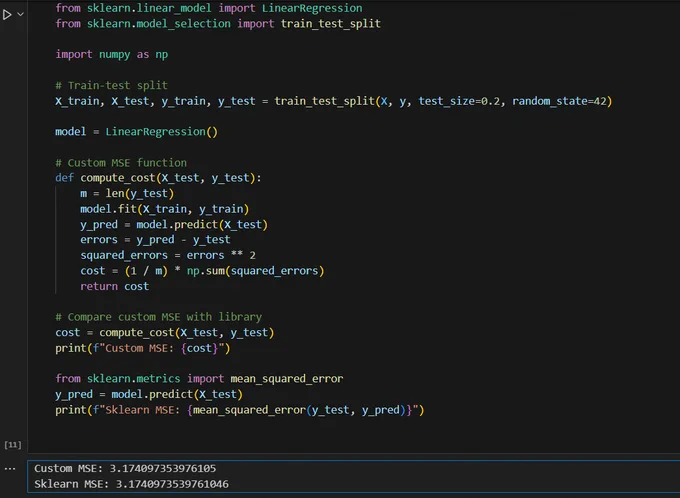Image resolution: width=680 pixels, height=498 pixels.
Task: Place cursor in 'import numpy as np' line
Action: point(111,55)
